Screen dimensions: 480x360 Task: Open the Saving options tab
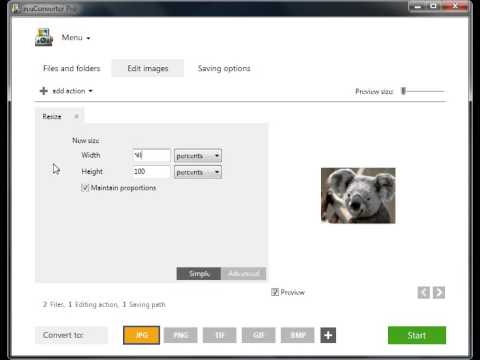(x=224, y=68)
